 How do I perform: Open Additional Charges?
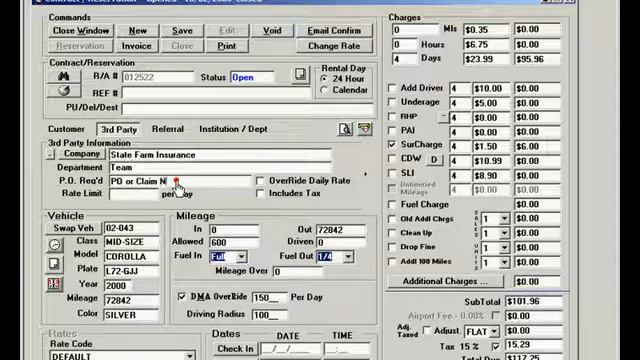point(445,281)
